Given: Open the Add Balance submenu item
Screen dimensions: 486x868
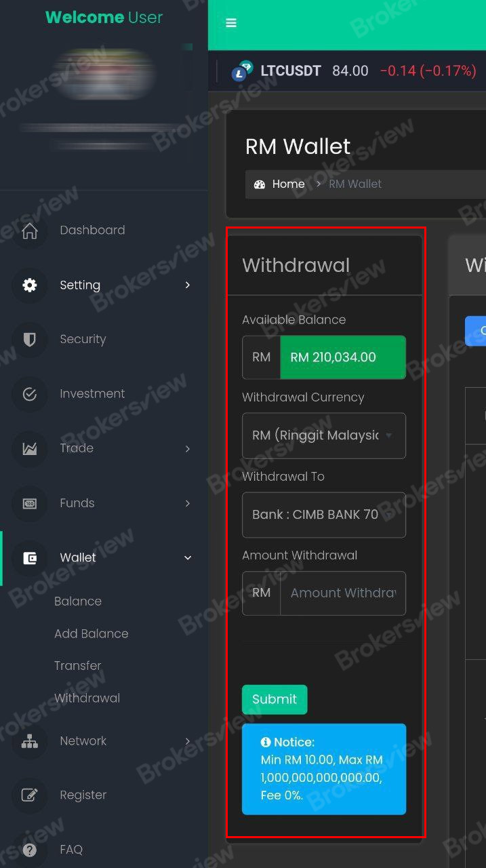Looking at the screenshot, I should point(92,633).
